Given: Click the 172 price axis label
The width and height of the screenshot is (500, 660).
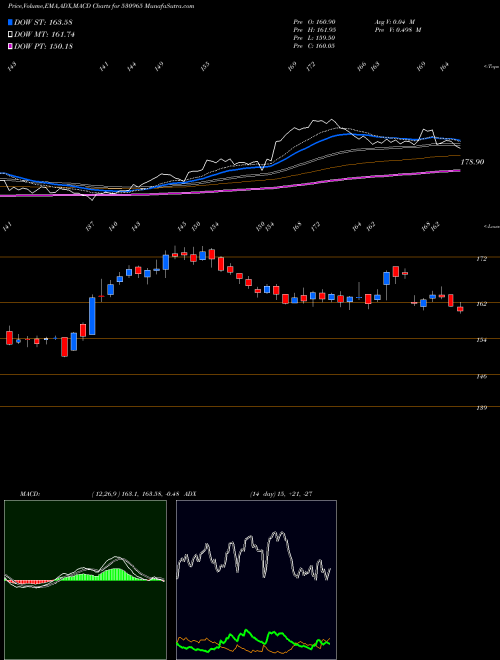Looking at the screenshot, I should tap(482, 259).
